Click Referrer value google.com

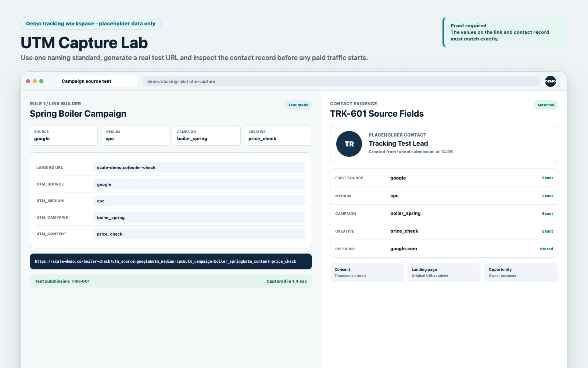click(x=404, y=249)
